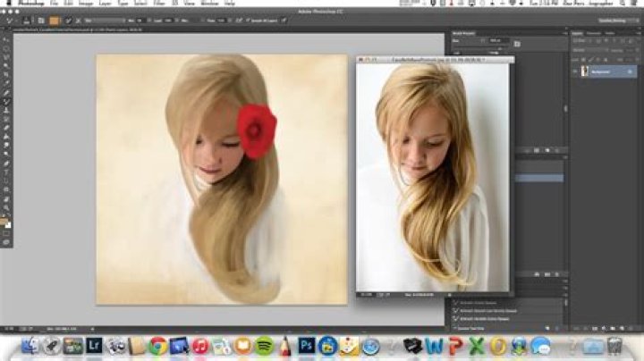
Task: Open Spotify from the Dock
Action: (264, 346)
